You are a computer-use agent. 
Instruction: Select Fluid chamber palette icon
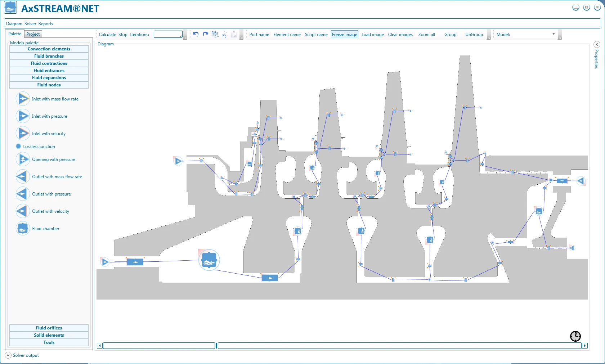[23, 228]
